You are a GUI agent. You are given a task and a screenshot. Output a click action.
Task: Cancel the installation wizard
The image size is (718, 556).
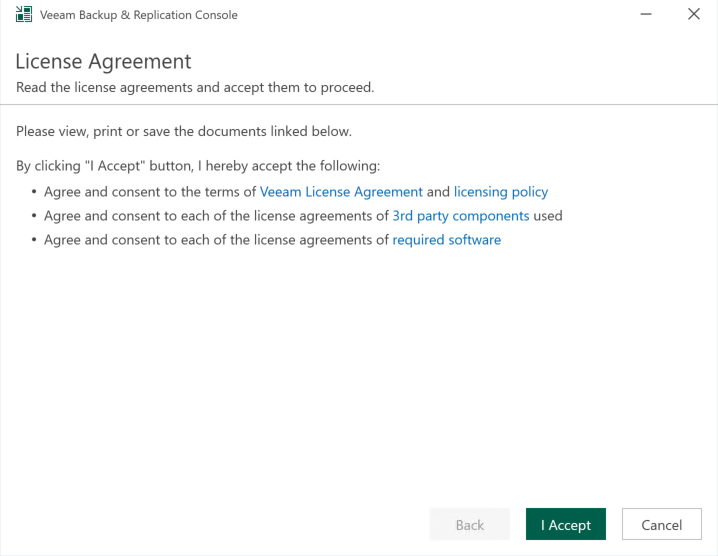660,525
